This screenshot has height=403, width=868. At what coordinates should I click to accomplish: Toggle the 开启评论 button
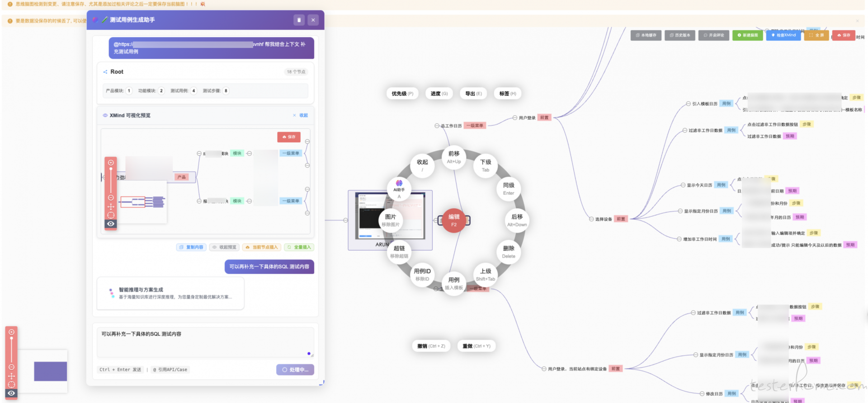(x=714, y=35)
